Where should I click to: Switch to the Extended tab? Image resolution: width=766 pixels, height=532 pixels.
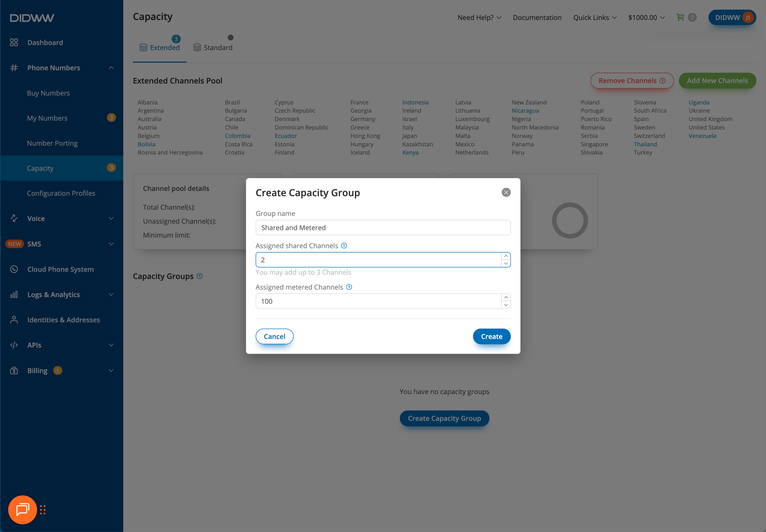pos(160,48)
